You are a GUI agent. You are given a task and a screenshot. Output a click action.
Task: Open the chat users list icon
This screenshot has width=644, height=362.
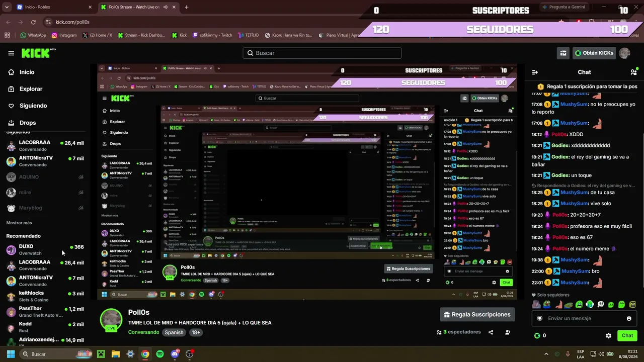633,72
